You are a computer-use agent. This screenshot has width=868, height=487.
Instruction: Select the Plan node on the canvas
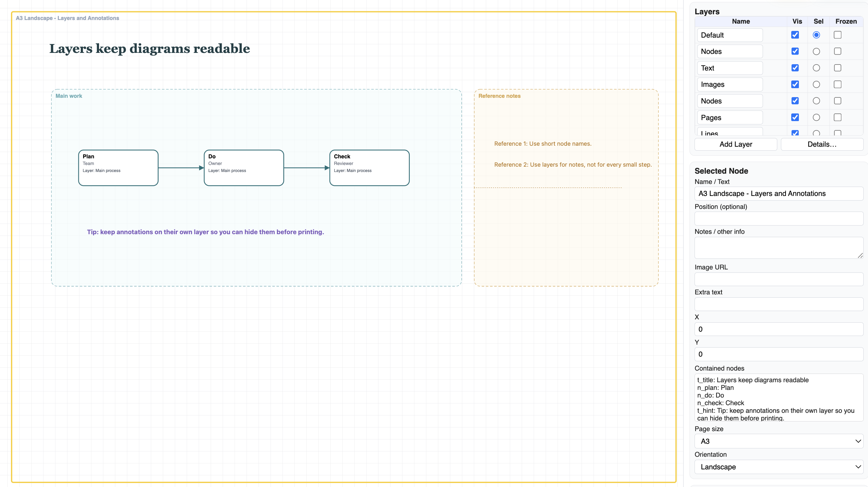click(x=118, y=168)
